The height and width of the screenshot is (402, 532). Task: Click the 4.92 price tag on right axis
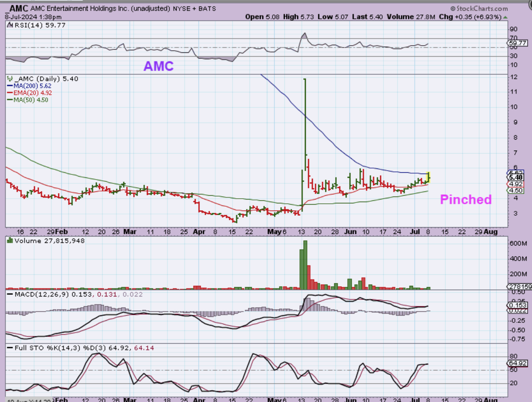[515, 184]
